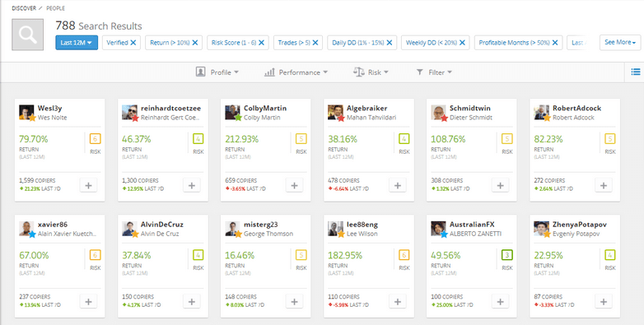
Task: Go to Discover breadcrumb
Action: 23,8
